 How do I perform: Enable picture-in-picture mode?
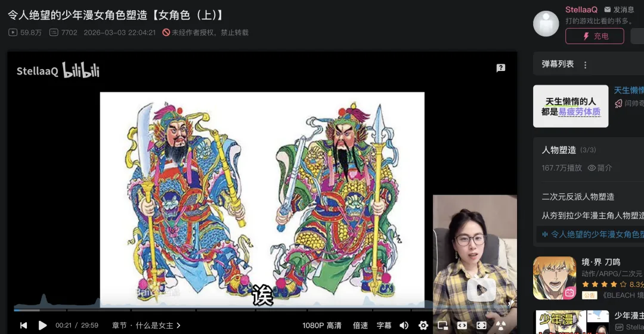click(x=442, y=326)
